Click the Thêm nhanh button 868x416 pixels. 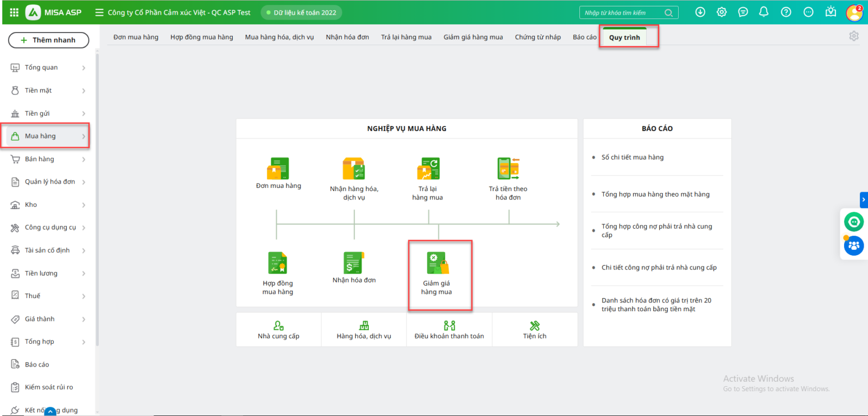point(48,40)
